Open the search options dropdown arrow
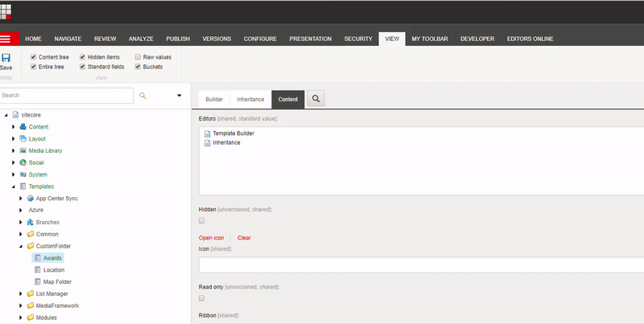Screen dimensions: 644x324 coord(179,95)
